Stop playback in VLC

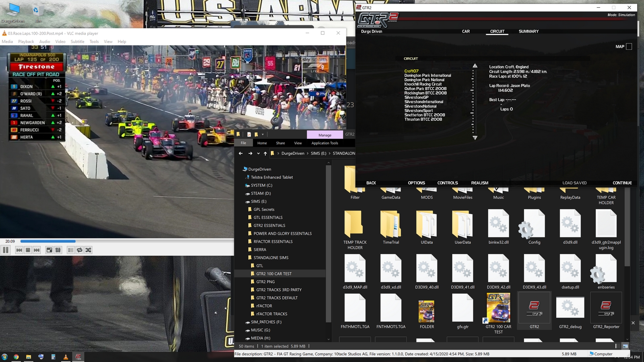(x=28, y=250)
